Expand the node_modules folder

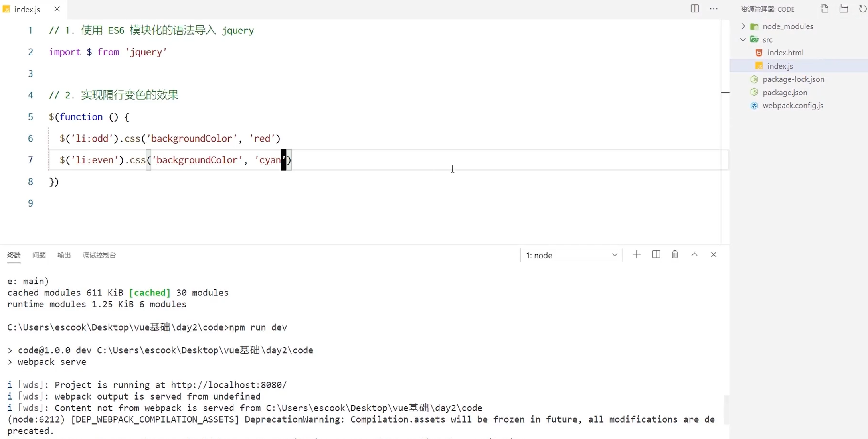(743, 26)
